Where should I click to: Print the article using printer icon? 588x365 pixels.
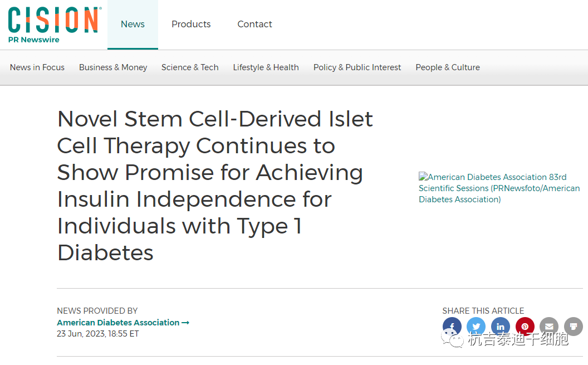(x=574, y=327)
